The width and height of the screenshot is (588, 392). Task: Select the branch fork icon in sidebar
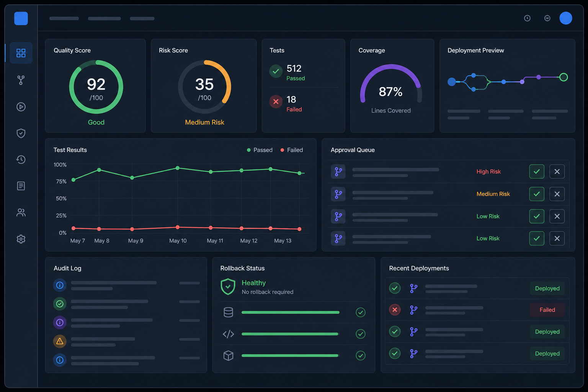click(21, 80)
